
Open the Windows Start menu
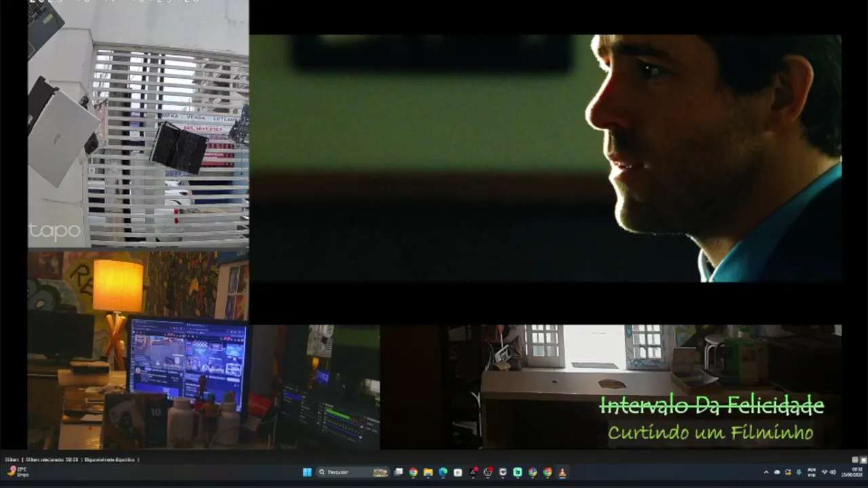point(307,472)
